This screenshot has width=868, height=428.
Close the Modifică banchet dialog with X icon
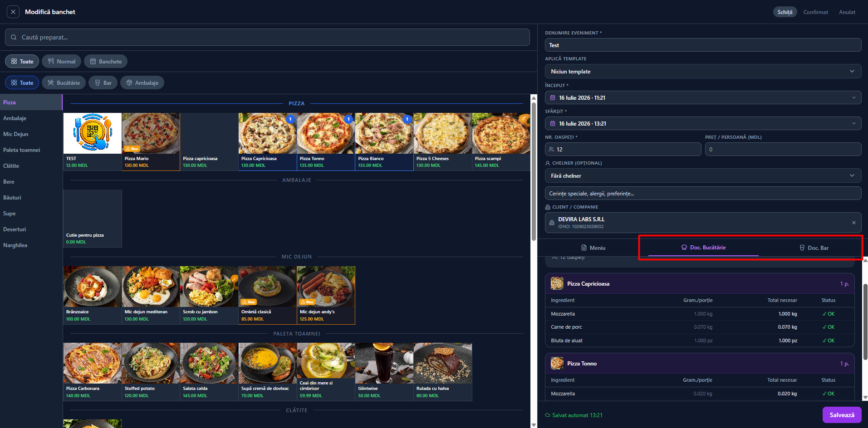[x=13, y=12]
